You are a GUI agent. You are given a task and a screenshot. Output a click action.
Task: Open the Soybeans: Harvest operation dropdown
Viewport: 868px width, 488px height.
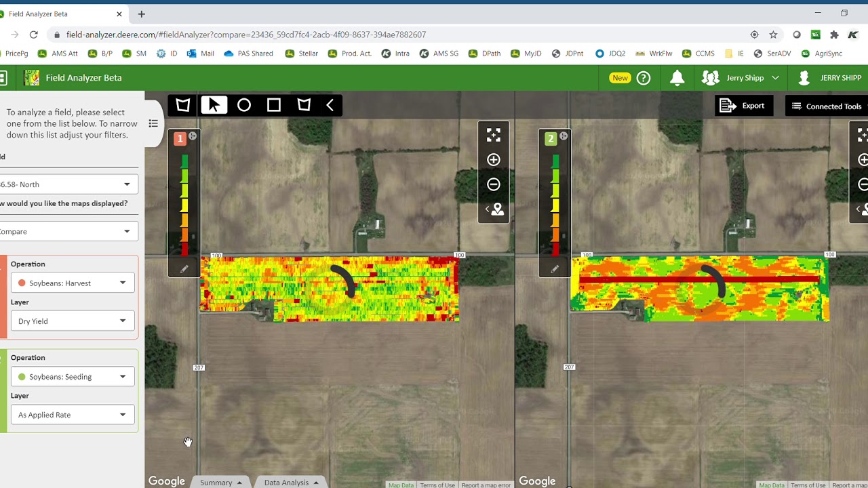point(73,283)
